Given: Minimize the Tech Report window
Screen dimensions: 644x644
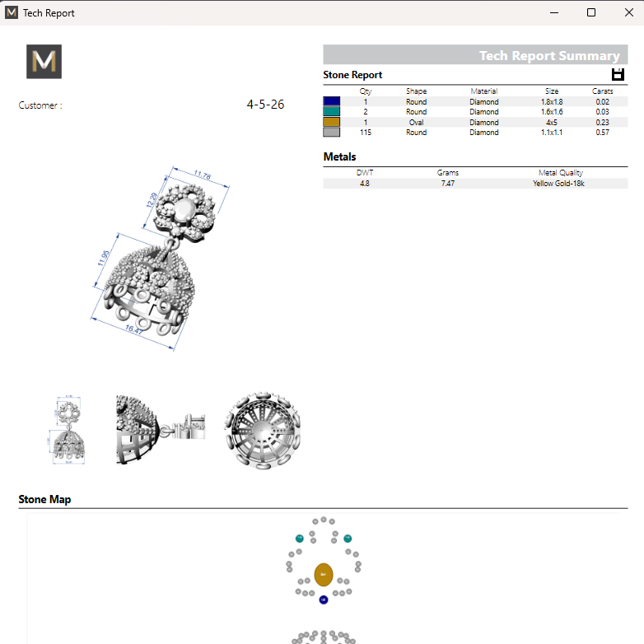Looking at the screenshot, I should 554,12.
